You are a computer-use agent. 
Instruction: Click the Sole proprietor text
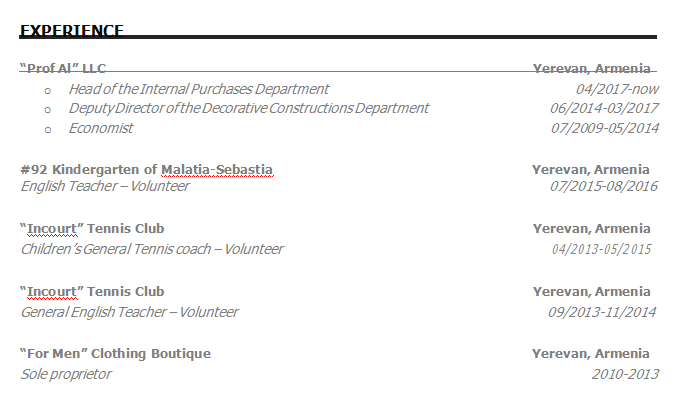66,374
